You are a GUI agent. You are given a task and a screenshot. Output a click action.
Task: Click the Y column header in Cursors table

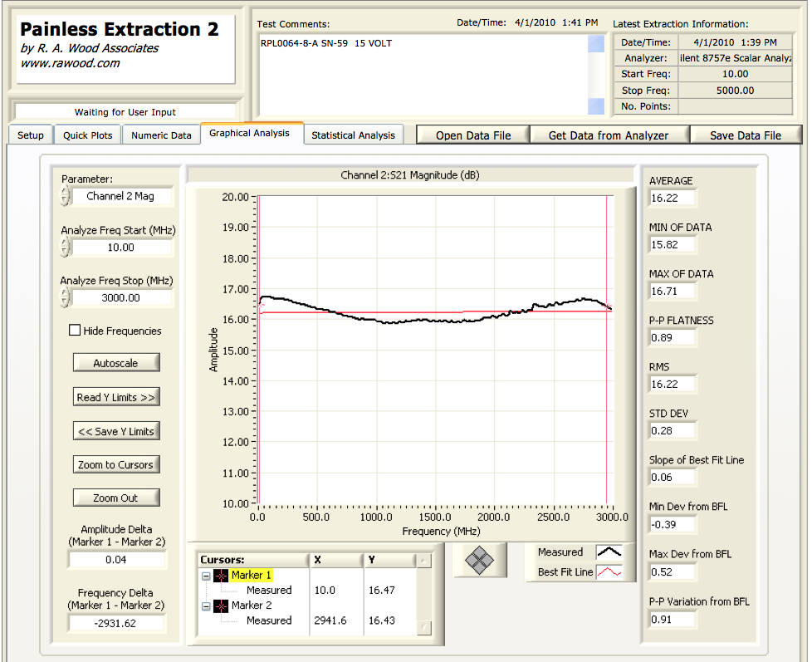[390, 560]
